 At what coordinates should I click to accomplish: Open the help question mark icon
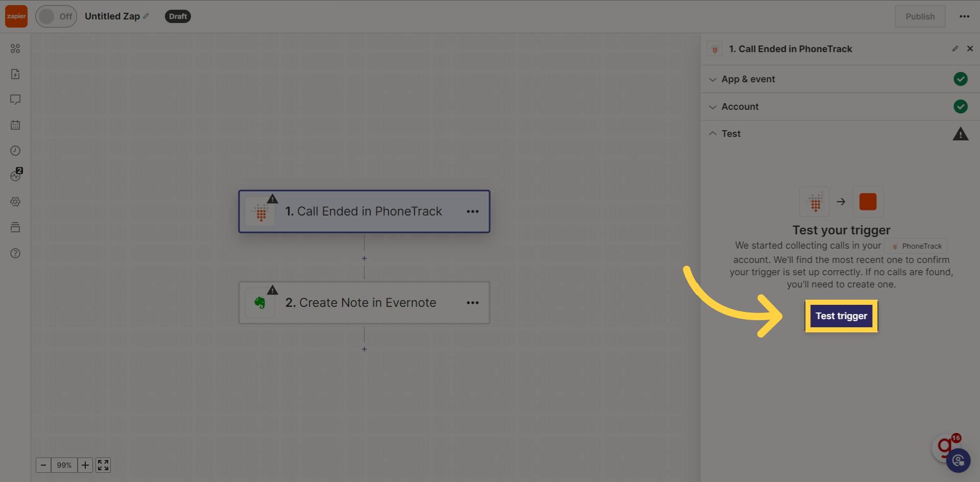pos(15,253)
